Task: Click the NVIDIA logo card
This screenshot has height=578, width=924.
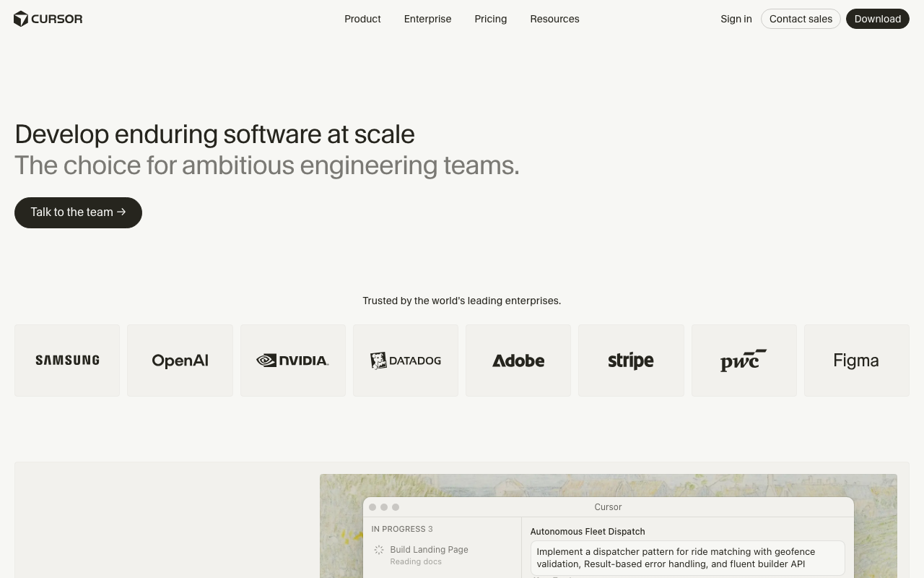Action: tap(292, 361)
